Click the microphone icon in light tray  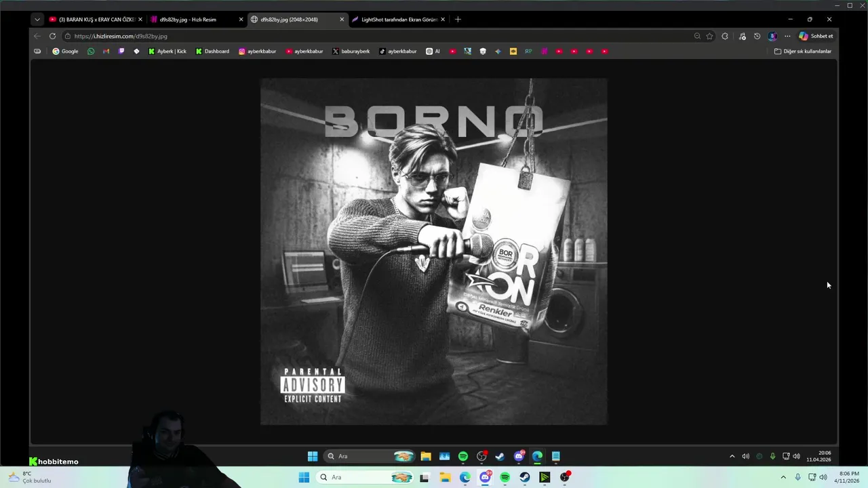(x=797, y=477)
